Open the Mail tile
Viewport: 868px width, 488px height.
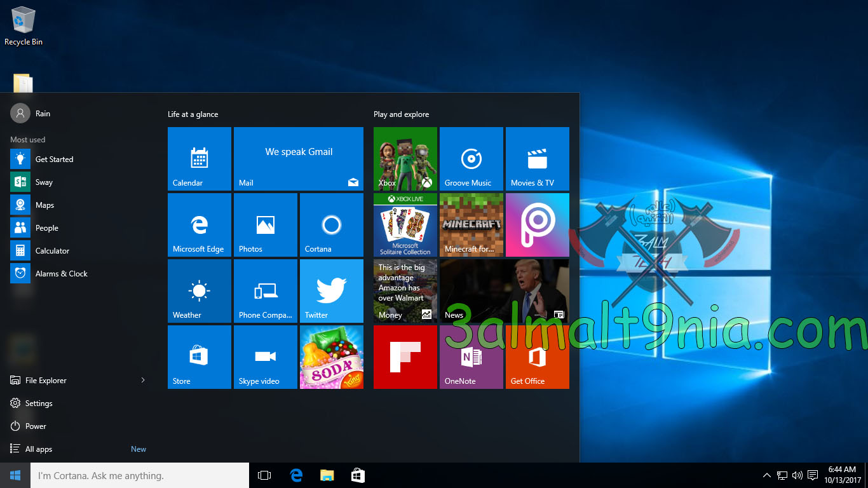pyautogui.click(x=299, y=159)
